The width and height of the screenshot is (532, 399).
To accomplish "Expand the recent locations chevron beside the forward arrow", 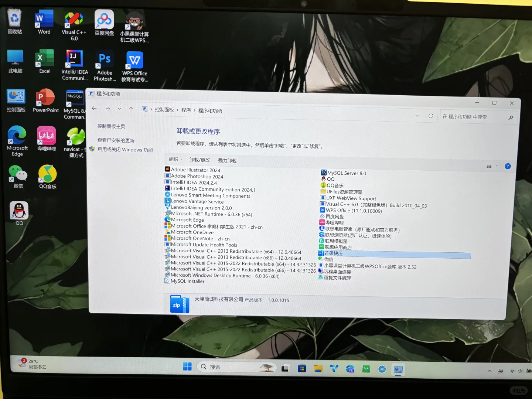I will coord(119,109).
